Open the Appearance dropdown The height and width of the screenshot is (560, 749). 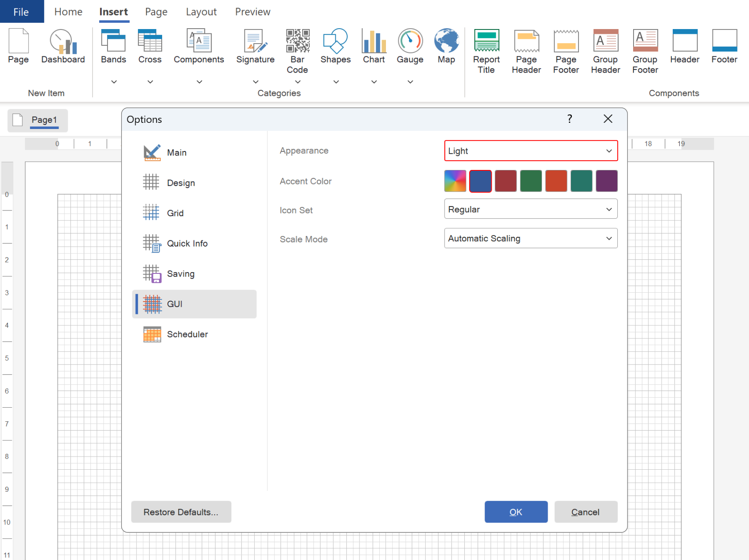(x=530, y=151)
